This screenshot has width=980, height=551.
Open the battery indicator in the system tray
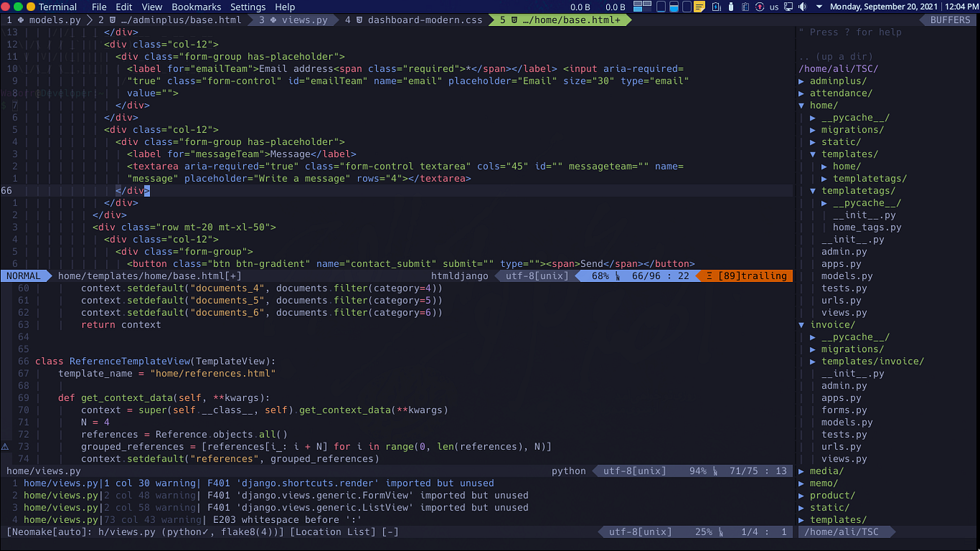(716, 6)
